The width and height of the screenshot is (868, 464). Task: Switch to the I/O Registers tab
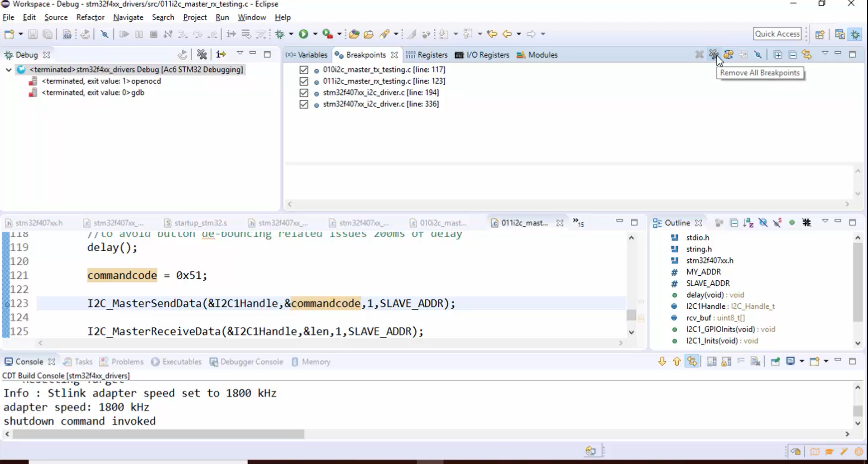coord(482,55)
